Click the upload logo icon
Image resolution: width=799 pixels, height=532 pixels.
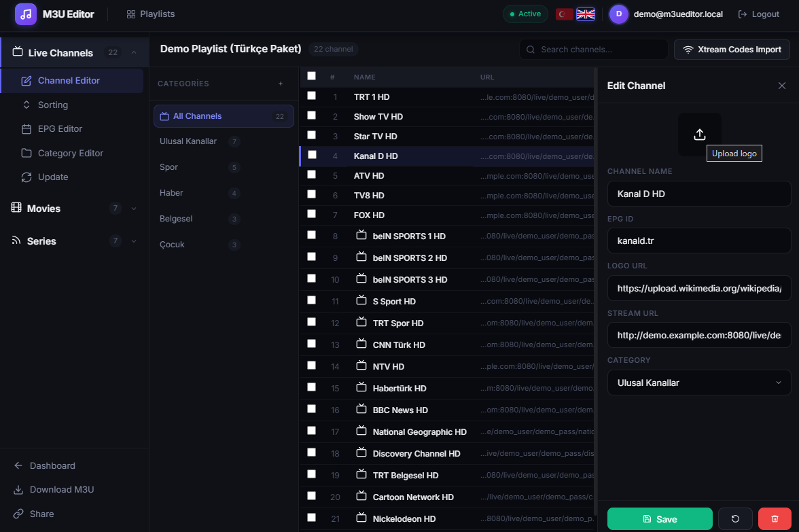(700, 135)
